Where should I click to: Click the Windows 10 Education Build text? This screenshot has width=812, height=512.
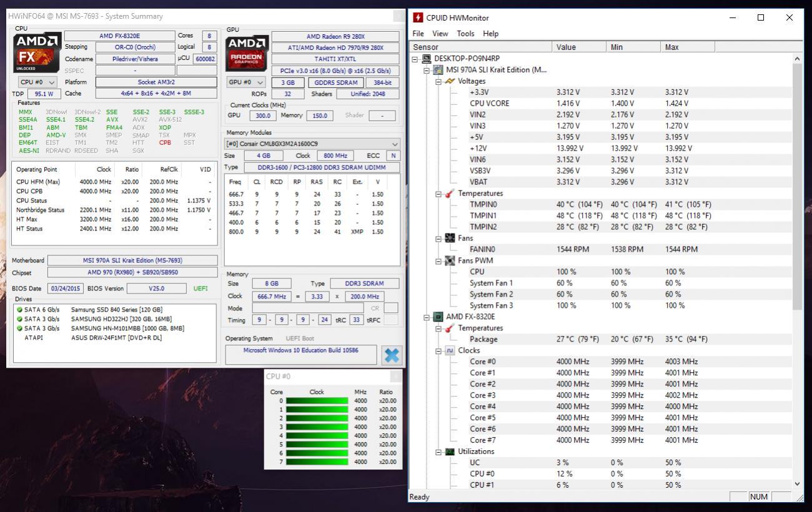[x=300, y=350]
